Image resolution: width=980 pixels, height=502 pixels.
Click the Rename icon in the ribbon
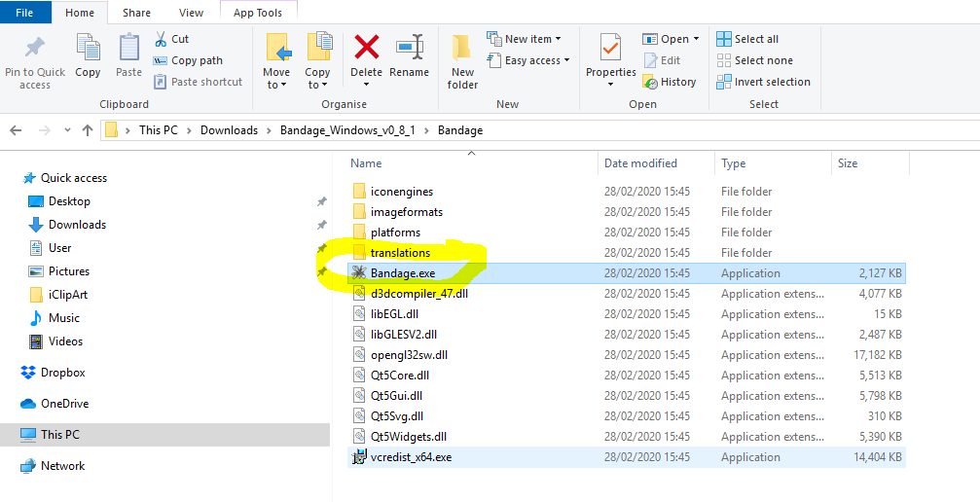(409, 49)
